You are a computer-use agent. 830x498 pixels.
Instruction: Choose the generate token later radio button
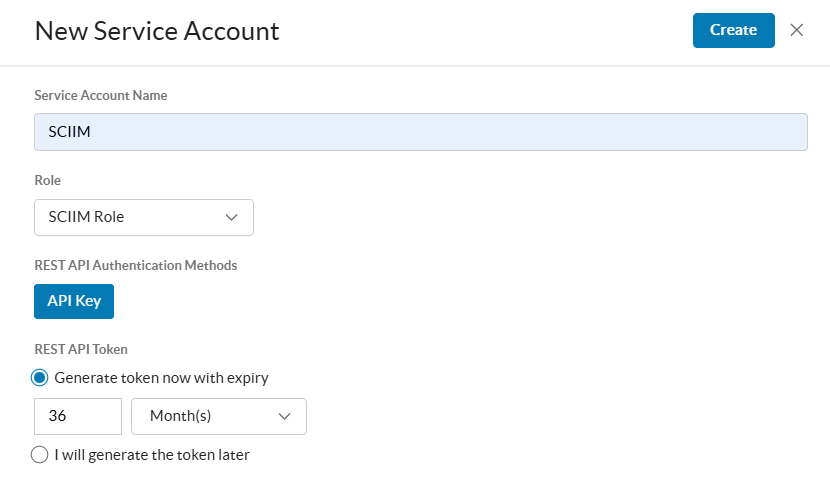40,455
